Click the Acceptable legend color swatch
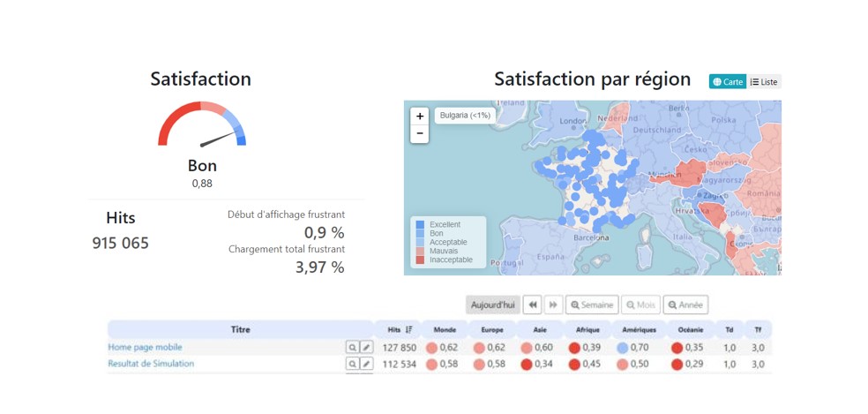Image resolution: width=868 pixels, height=414 pixels. (420, 242)
